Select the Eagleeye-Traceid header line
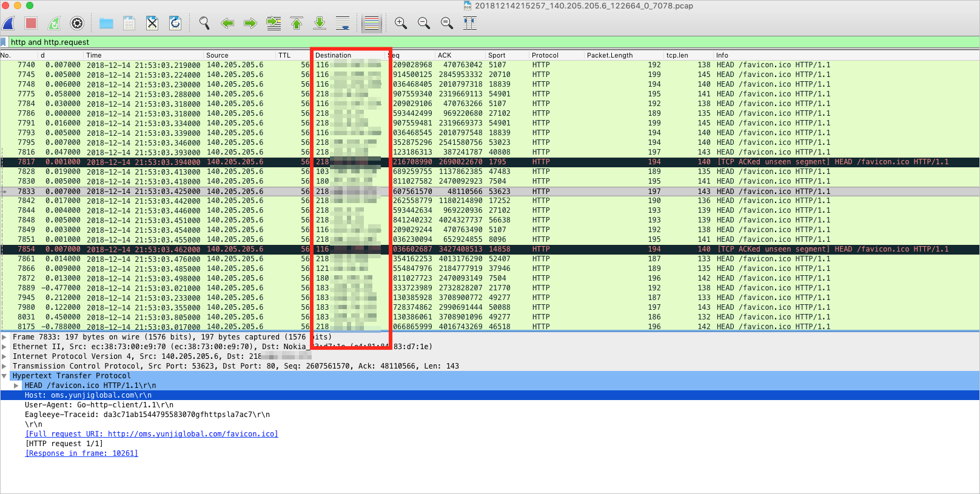 tap(490, 415)
